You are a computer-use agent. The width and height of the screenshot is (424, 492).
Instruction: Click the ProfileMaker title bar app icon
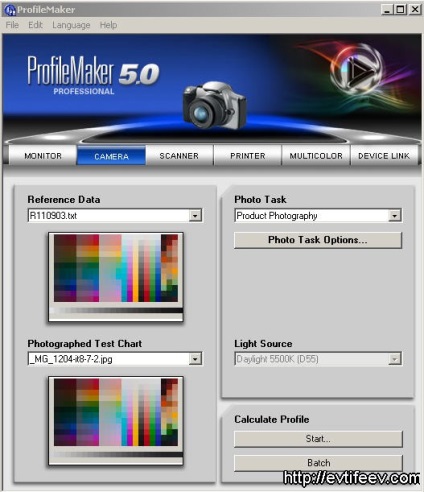pyautogui.click(x=10, y=10)
